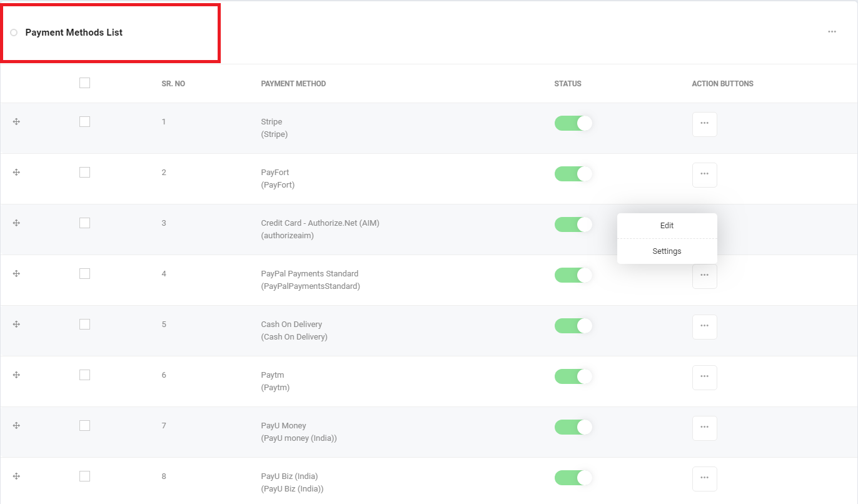Check the Cash On Delivery checkbox
The image size is (858, 504).
pyautogui.click(x=85, y=324)
